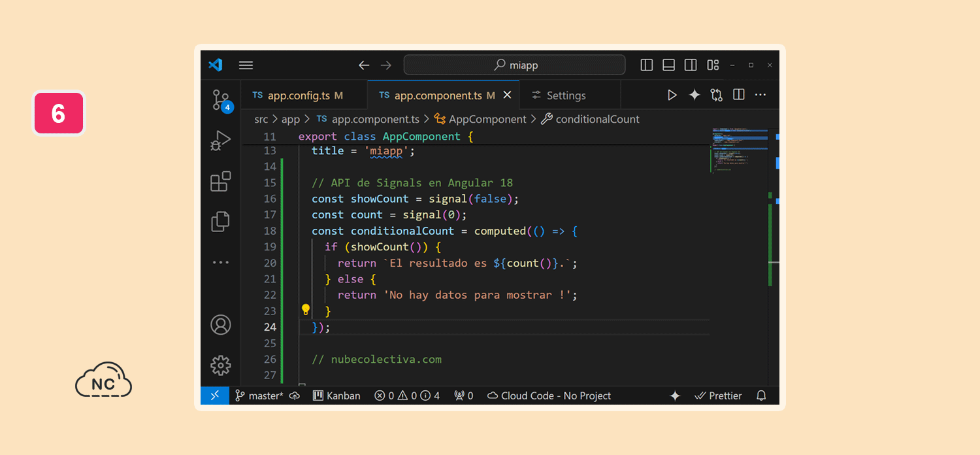Click the src breadcrumb
980x455 pixels.
261,119
